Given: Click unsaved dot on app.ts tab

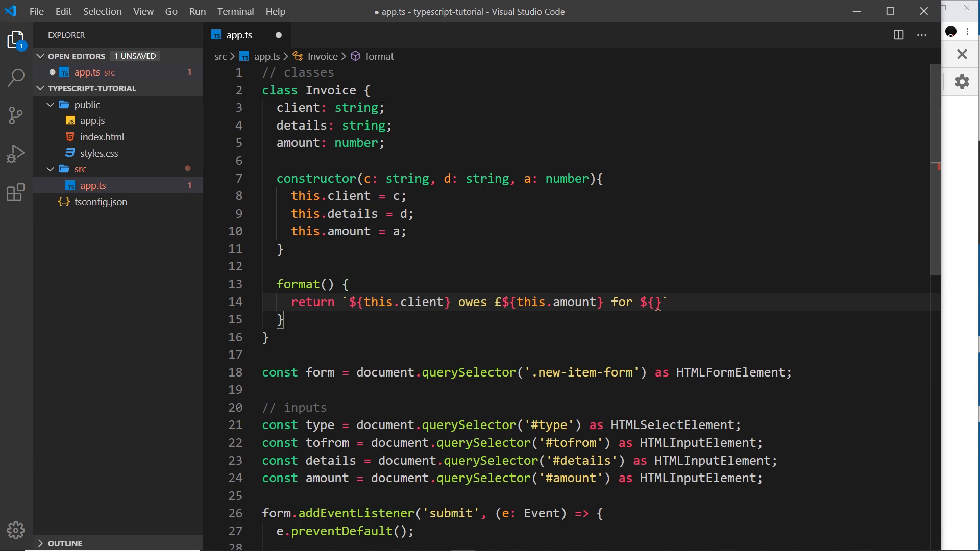Looking at the screenshot, I should (x=279, y=35).
